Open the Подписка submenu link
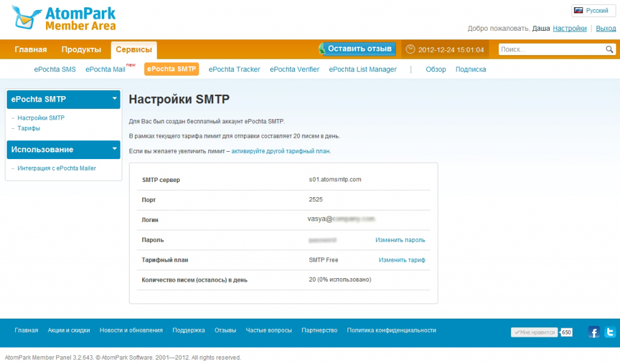 470,70
